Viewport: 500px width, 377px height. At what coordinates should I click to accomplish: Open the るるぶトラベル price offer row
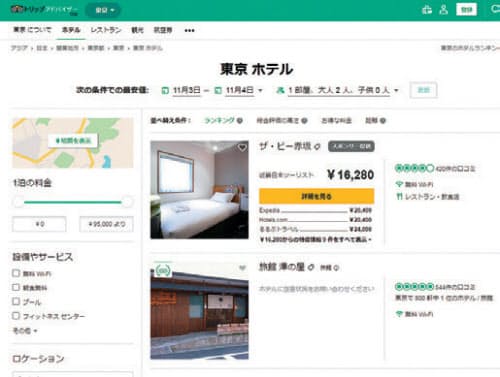point(315,229)
